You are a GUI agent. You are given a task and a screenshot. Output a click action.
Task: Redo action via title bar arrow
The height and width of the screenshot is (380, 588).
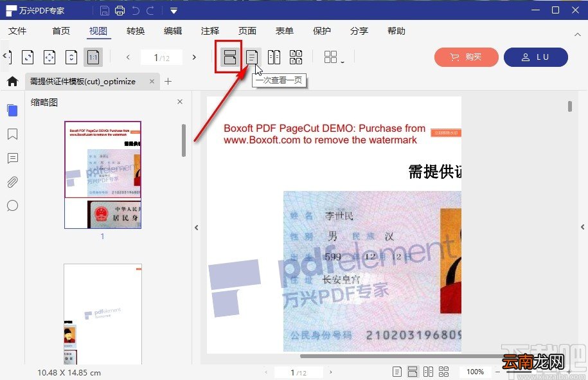tap(150, 10)
